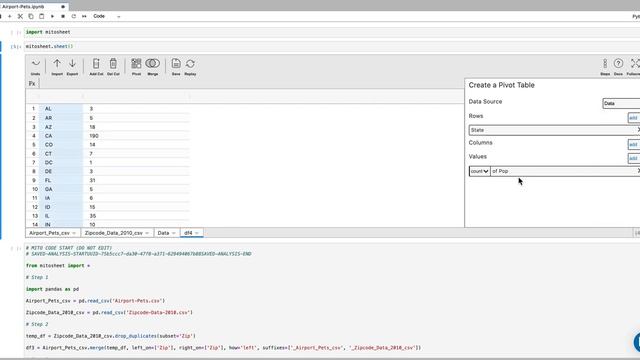Add a field to pivot Columns
The image size is (640, 360).
point(633,144)
